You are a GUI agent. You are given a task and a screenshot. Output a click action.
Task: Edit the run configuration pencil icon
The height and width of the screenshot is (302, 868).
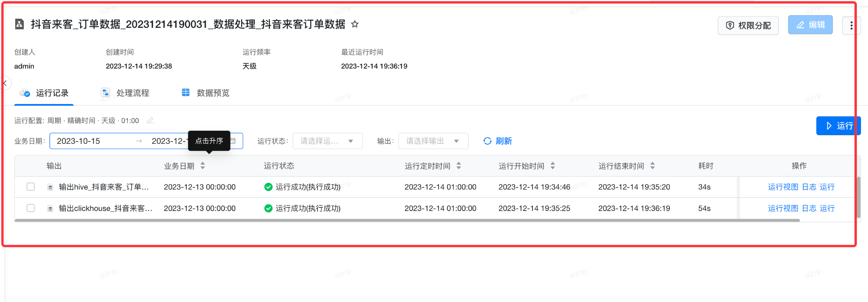point(150,120)
